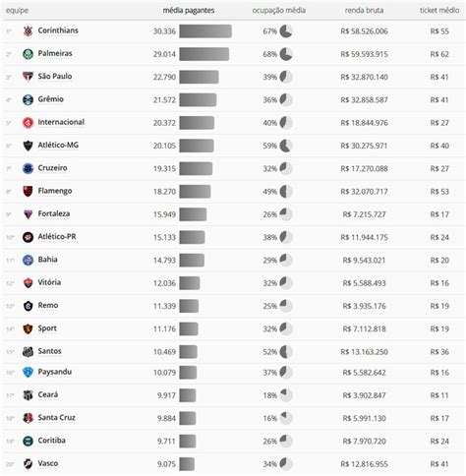This screenshot has height=476, width=466.
Task: Sort by ocupação média column header
Action: coord(279,11)
